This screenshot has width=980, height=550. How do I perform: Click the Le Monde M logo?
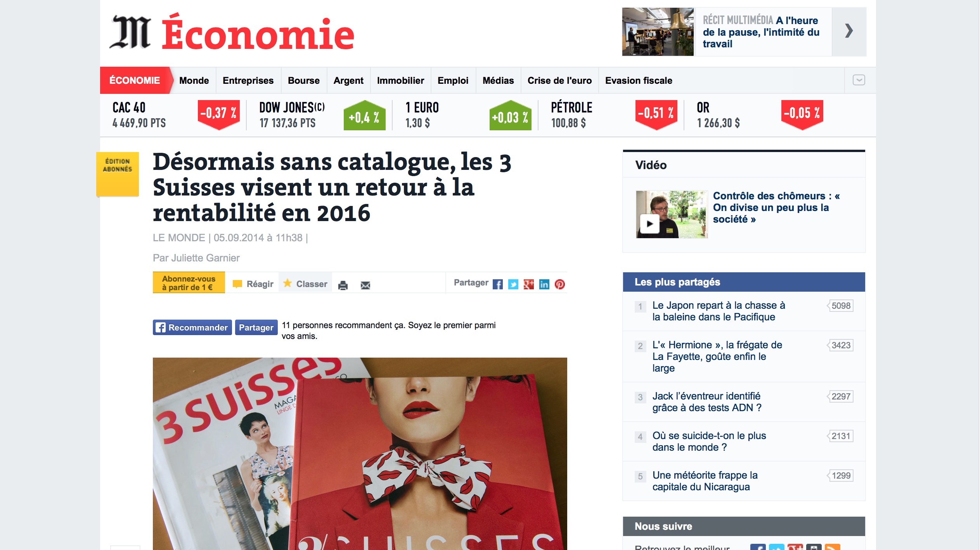[130, 33]
